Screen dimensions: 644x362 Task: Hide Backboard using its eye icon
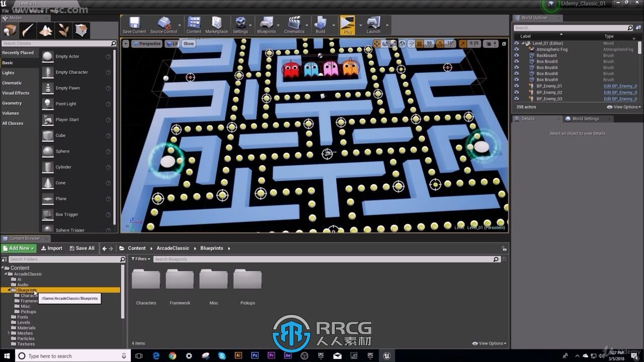516,55
